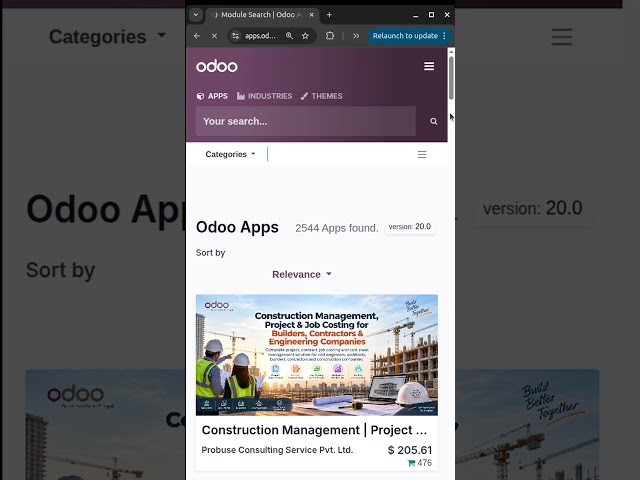The width and height of the screenshot is (640, 480).
Task: Open the filter list menu icon
Action: (422, 154)
